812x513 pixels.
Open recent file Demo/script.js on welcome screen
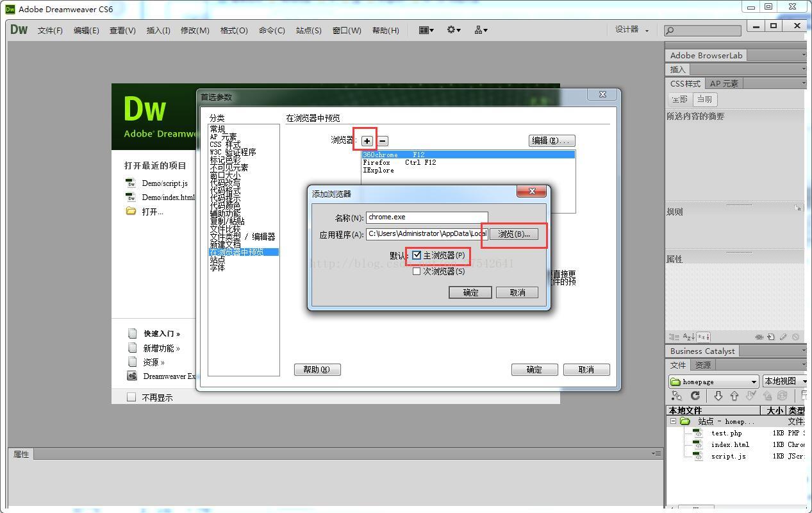click(165, 183)
